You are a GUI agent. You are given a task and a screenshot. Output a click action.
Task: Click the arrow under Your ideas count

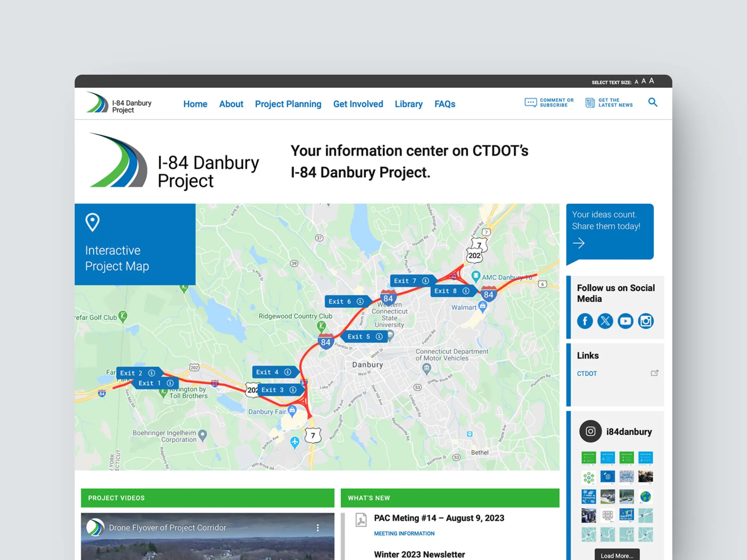pos(579,243)
